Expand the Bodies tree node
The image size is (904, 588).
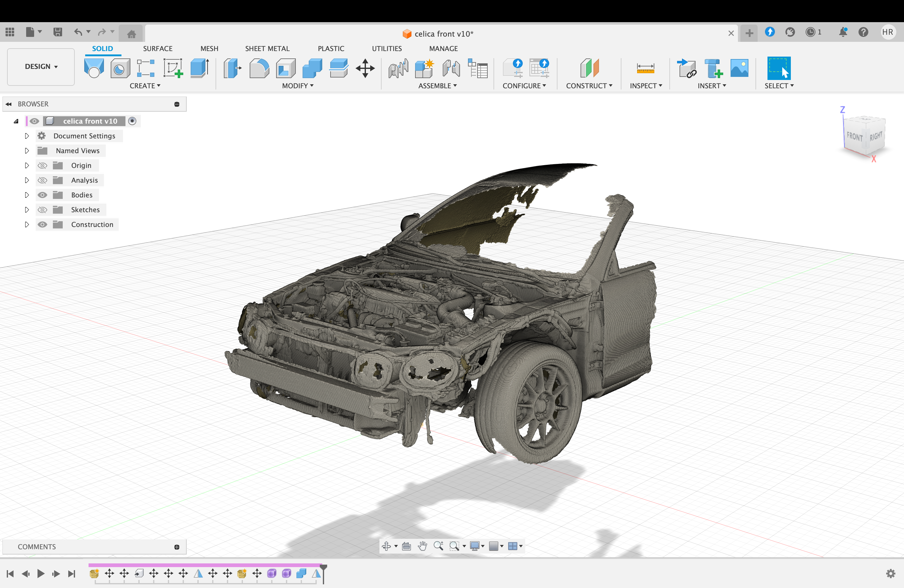click(x=26, y=195)
